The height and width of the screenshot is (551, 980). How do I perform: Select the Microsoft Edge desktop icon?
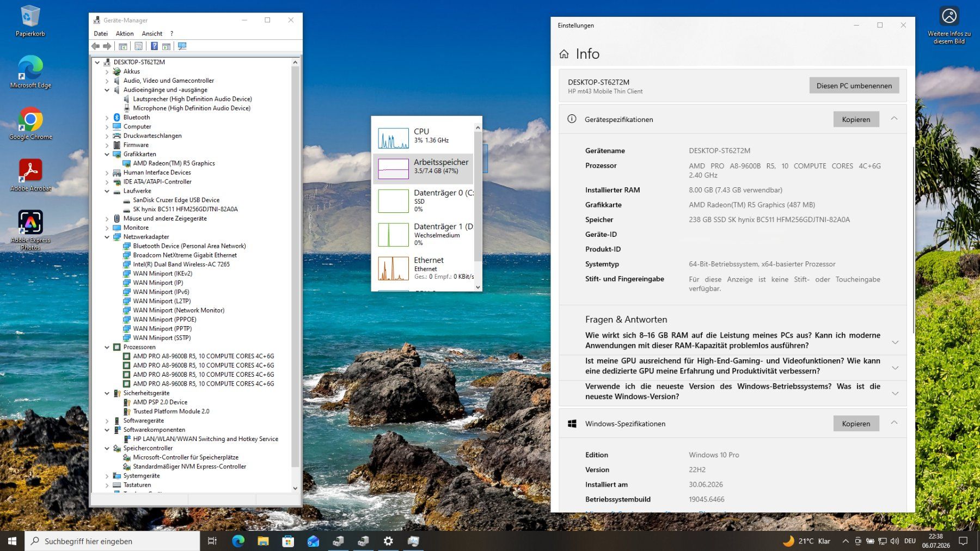(30, 72)
